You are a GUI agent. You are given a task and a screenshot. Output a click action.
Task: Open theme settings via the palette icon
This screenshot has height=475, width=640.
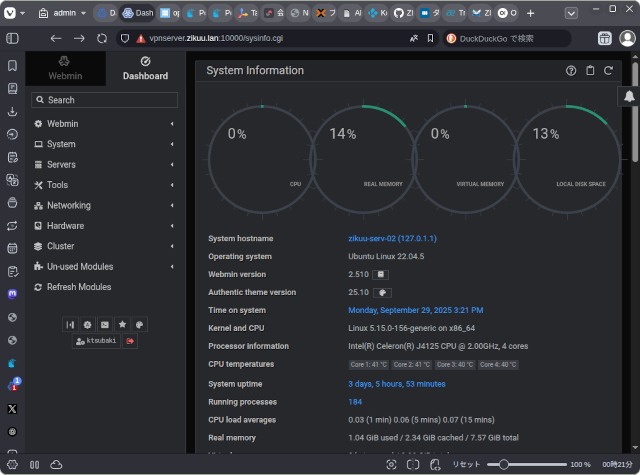click(x=140, y=324)
